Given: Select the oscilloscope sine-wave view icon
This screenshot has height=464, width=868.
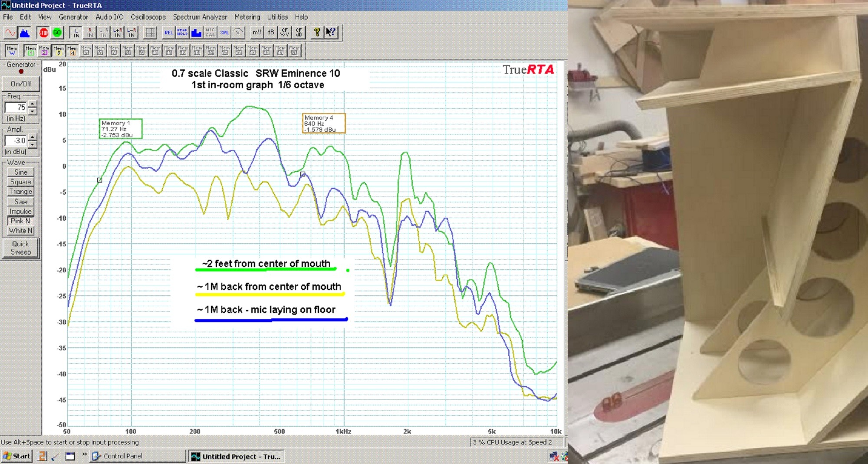Looking at the screenshot, I should tap(10, 33).
